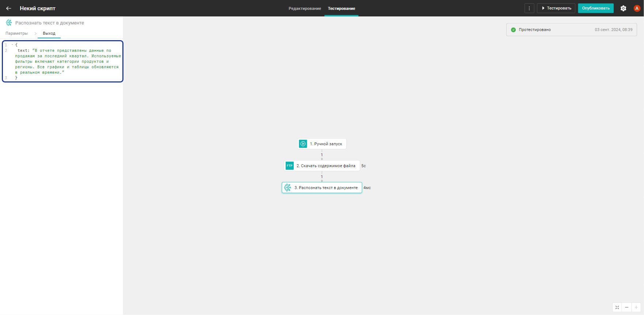Click the Опубликовать button
The width and height of the screenshot is (644, 315).
(x=595, y=8)
